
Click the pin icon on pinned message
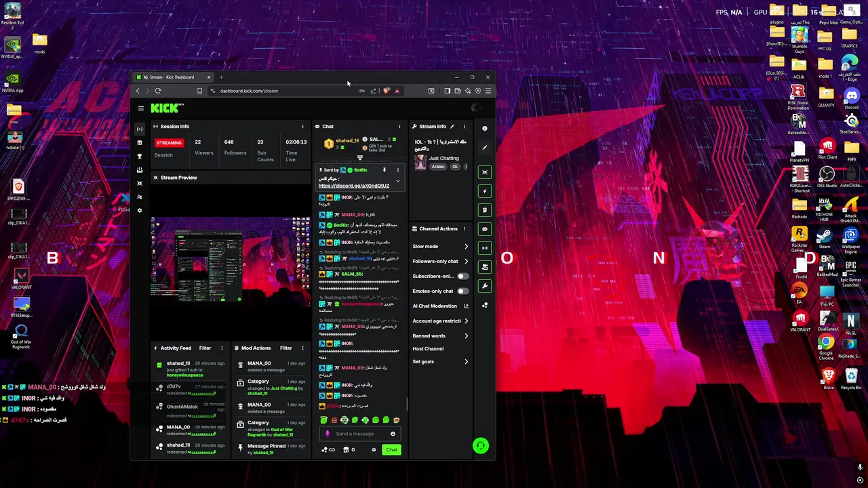[x=384, y=170]
